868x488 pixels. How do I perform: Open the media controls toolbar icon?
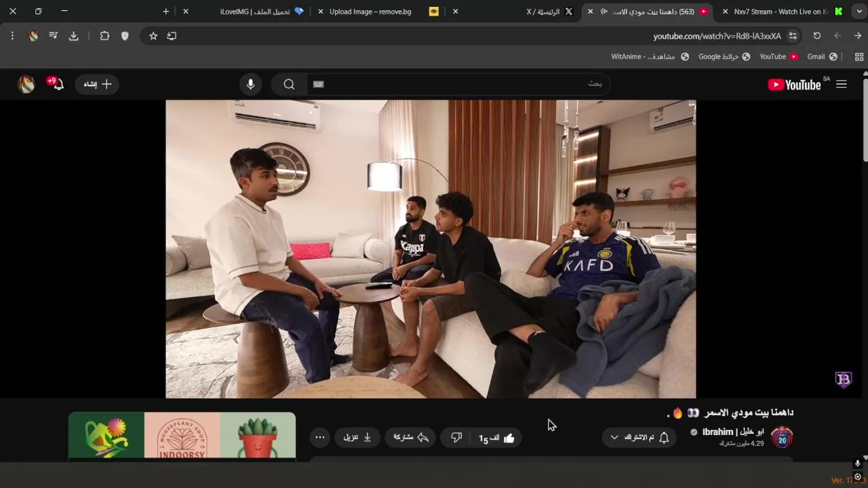click(x=54, y=36)
